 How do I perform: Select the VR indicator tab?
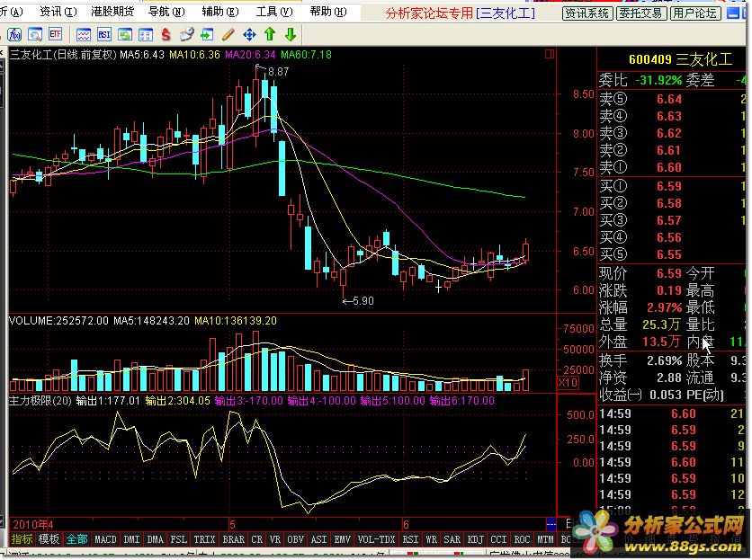[x=275, y=539]
